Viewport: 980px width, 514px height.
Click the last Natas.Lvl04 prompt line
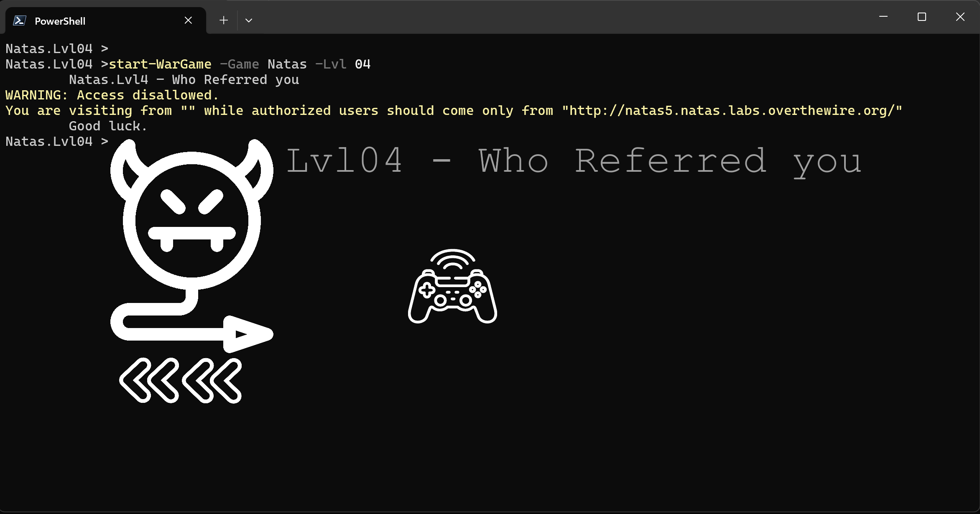click(x=57, y=141)
